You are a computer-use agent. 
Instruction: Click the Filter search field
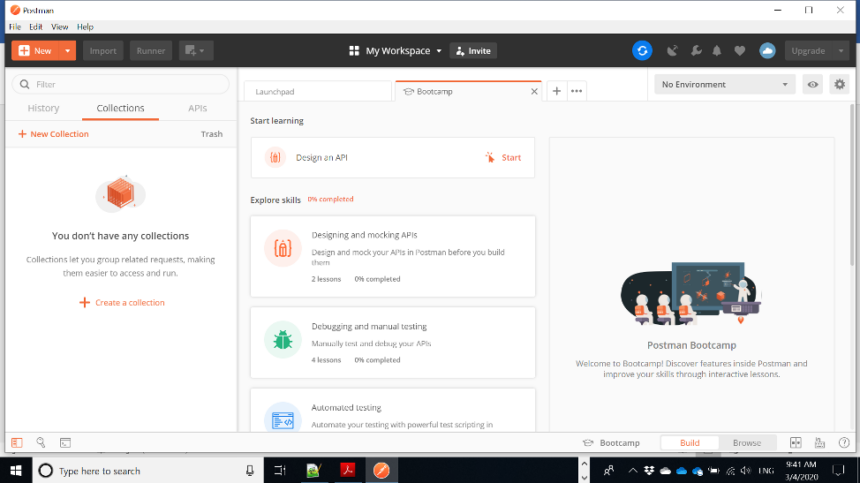click(x=121, y=84)
